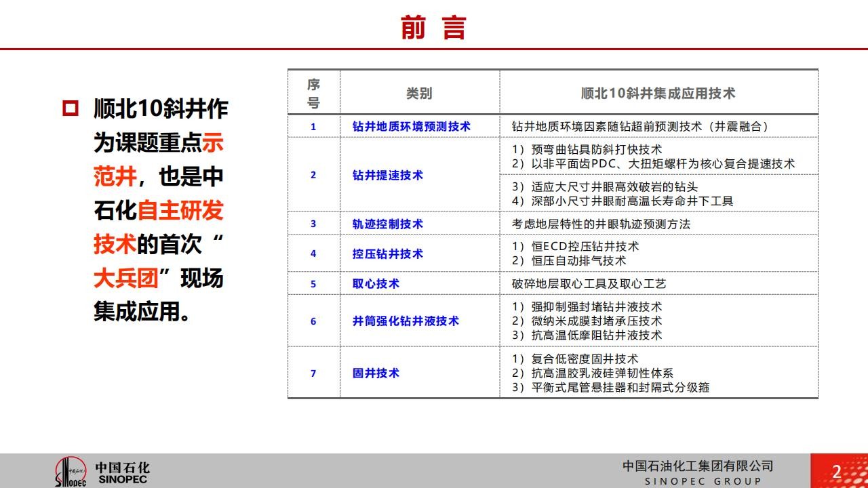Viewport: 868px width, 488px height.
Task: Click row number 3 in table
Action: pyautogui.click(x=313, y=224)
